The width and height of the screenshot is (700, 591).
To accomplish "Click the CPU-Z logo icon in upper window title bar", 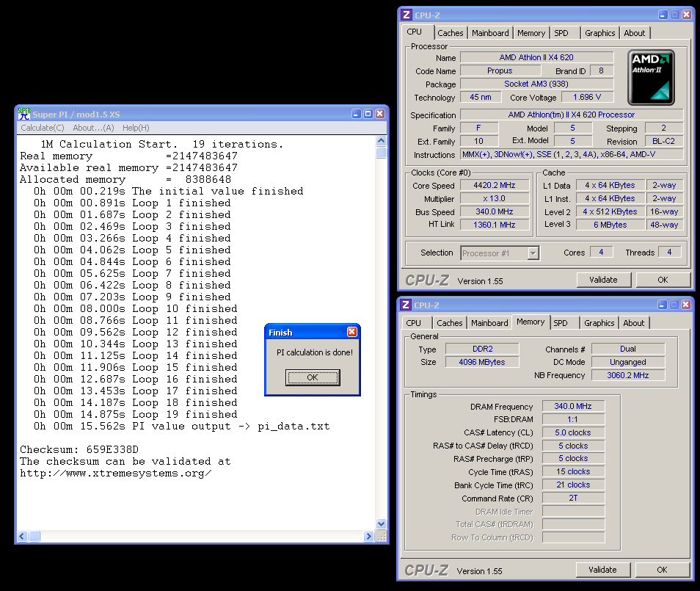I will [406, 15].
